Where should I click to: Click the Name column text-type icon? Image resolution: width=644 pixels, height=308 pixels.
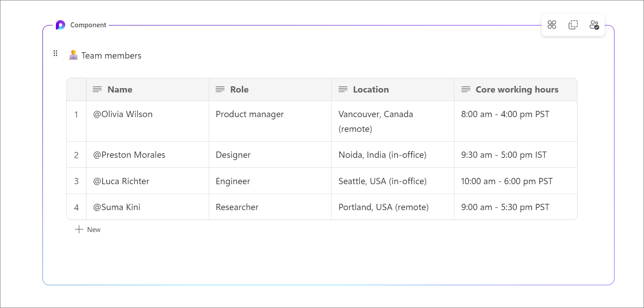coord(97,89)
